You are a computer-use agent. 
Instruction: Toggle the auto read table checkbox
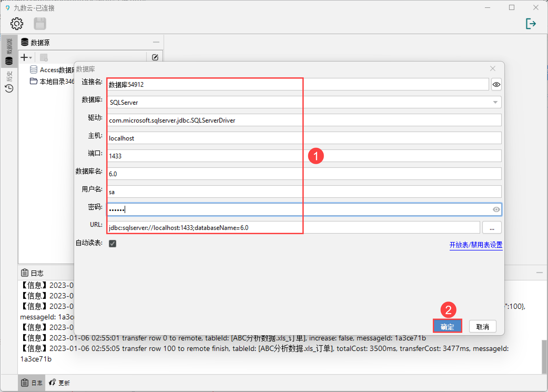click(113, 243)
